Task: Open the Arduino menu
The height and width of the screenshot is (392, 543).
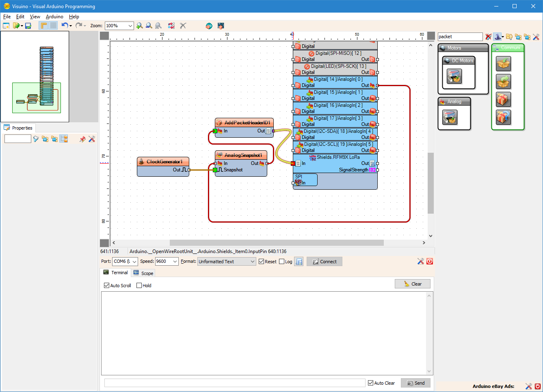Action: pyautogui.click(x=54, y=17)
